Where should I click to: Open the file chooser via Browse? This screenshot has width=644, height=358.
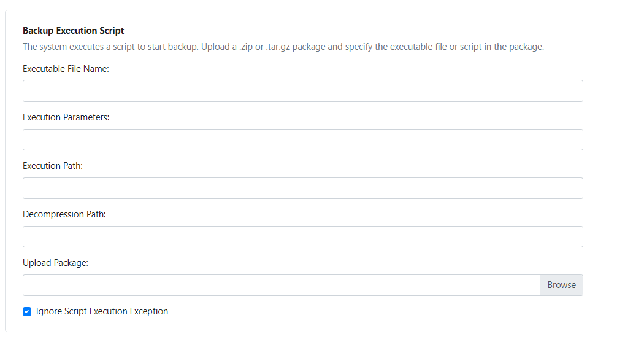tap(561, 285)
